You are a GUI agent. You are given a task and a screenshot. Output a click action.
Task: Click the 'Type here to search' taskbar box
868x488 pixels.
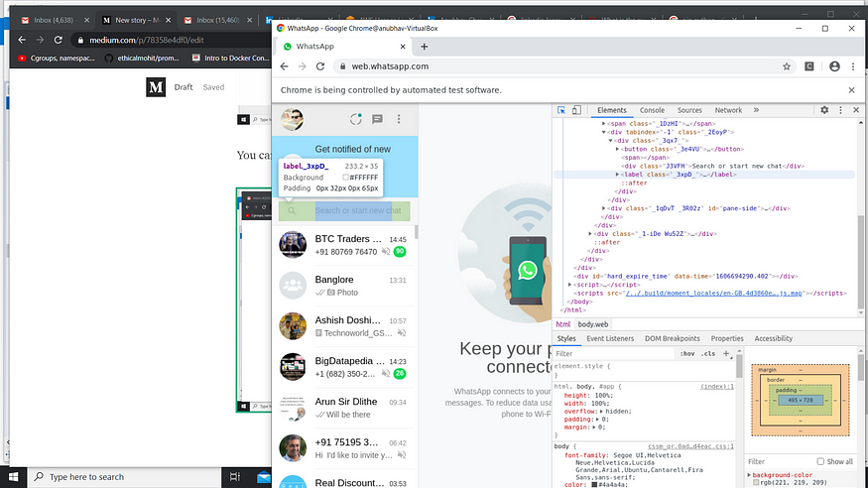[124, 477]
